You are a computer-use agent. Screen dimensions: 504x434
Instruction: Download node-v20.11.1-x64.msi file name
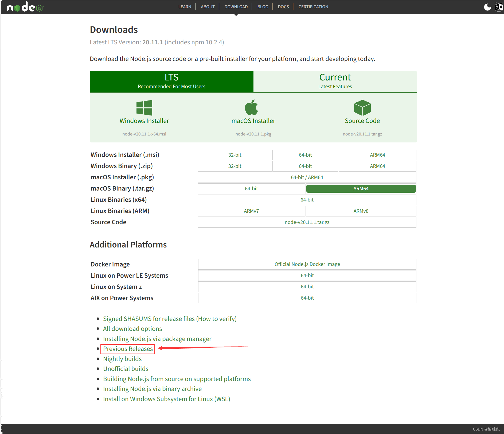[x=144, y=134]
